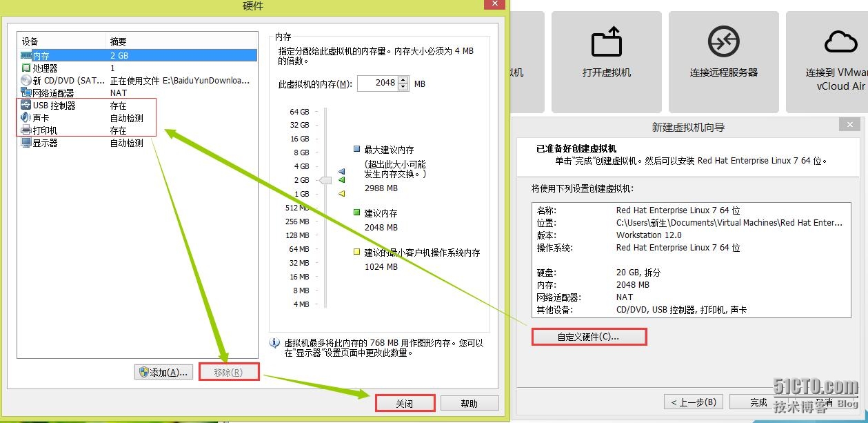Click the 自定义硬件(C)... button
Viewport: 868px width, 423px height.
pos(589,337)
